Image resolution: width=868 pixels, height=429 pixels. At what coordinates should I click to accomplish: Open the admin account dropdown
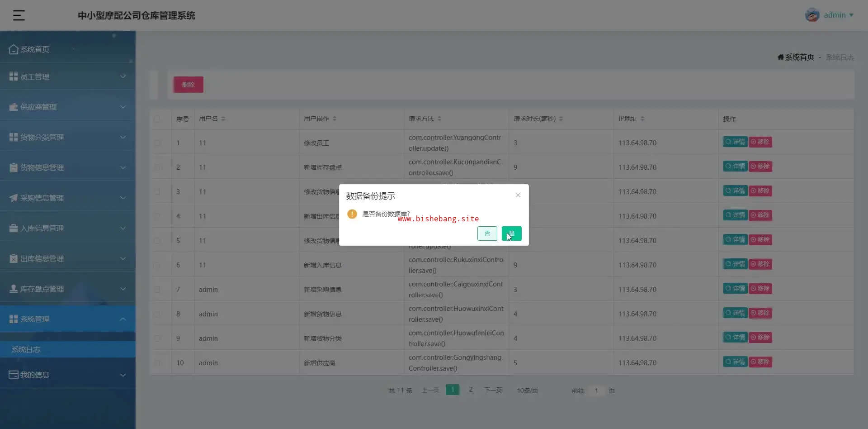[839, 15]
